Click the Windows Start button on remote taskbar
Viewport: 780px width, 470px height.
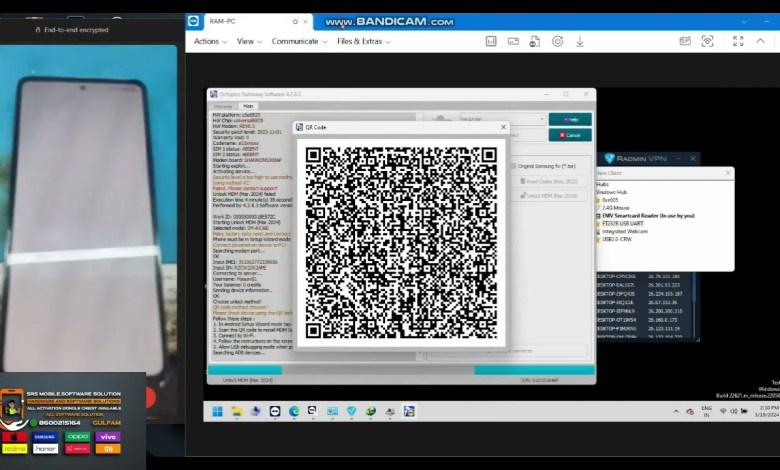(x=217, y=411)
